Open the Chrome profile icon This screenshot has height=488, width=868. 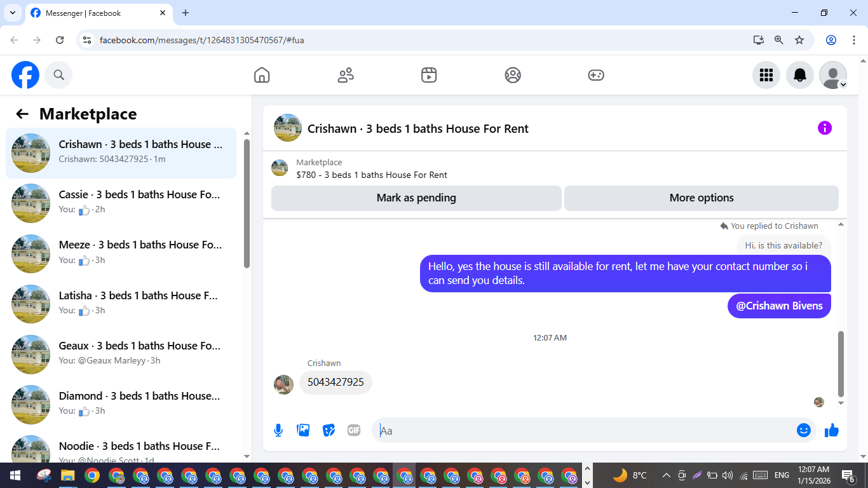(x=831, y=40)
